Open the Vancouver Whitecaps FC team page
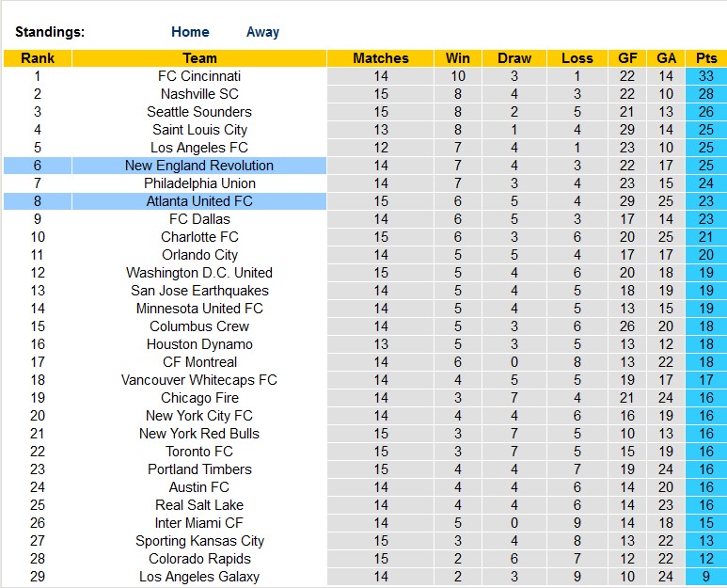The width and height of the screenshot is (727, 588). point(199,380)
